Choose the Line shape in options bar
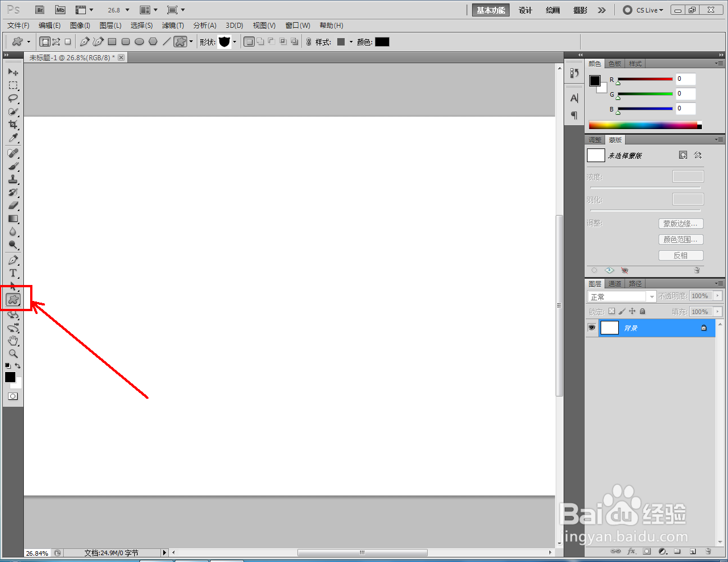Screen dimensions: 728x562 coord(167,42)
